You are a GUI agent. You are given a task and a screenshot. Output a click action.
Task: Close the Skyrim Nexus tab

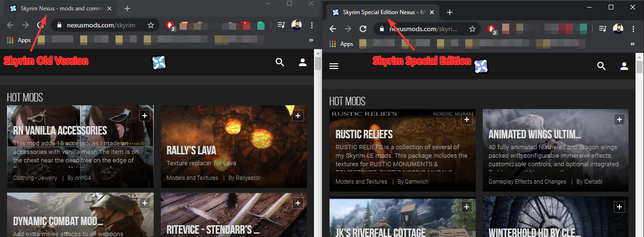click(x=110, y=8)
